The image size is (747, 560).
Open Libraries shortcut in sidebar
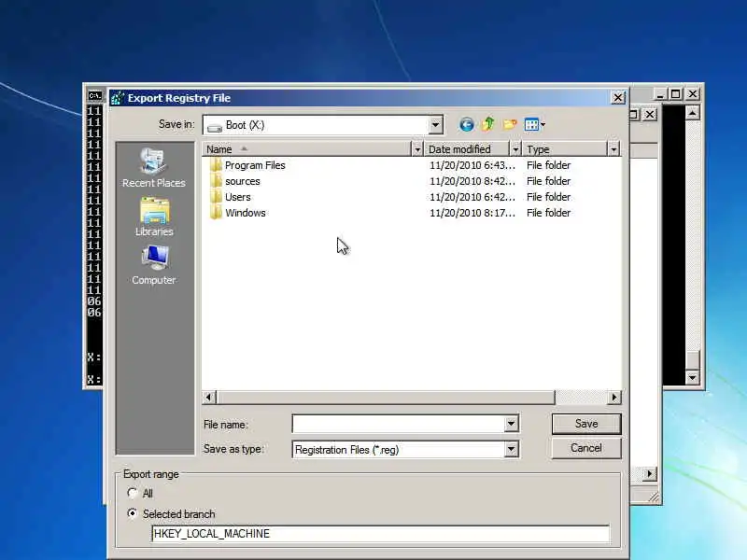click(x=154, y=217)
